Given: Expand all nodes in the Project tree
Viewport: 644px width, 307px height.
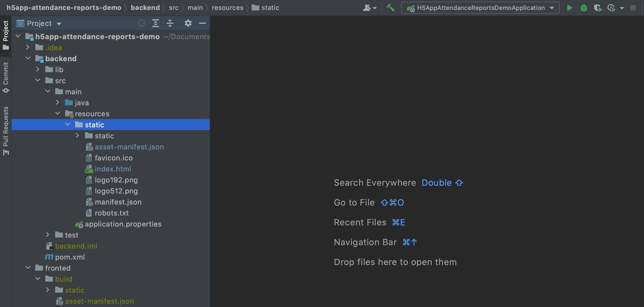Looking at the screenshot, I should (x=156, y=23).
